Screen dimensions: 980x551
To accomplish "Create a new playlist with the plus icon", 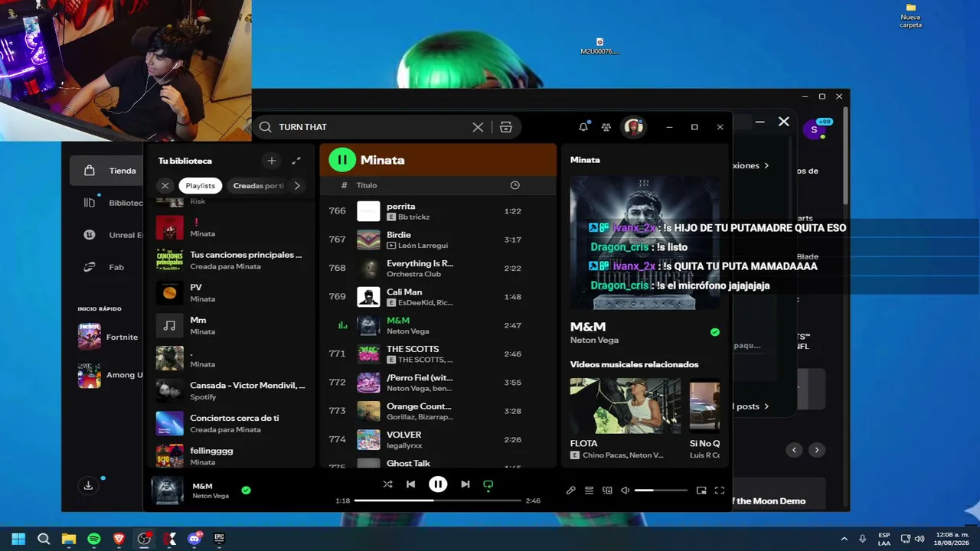I will [x=271, y=161].
